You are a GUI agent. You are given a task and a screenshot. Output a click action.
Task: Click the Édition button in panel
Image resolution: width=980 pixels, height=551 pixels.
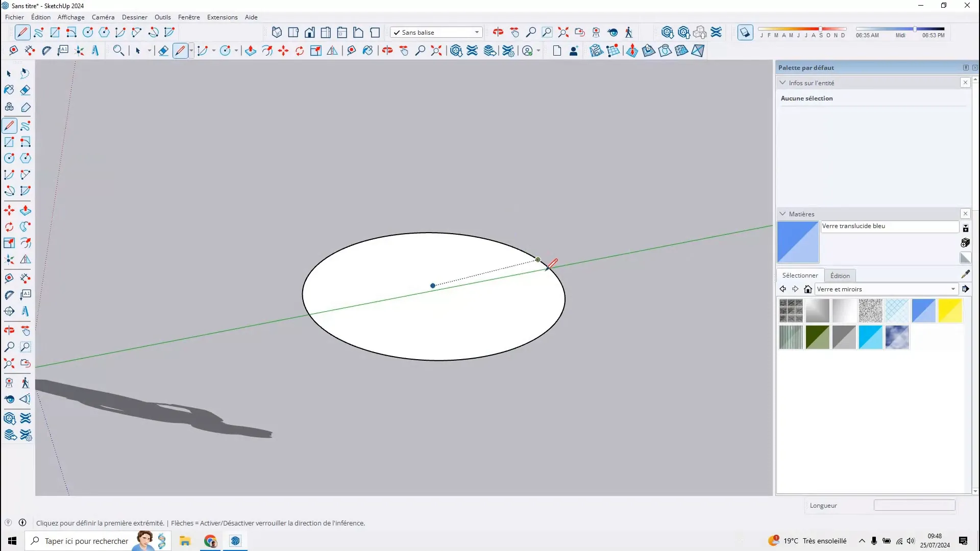coord(840,274)
